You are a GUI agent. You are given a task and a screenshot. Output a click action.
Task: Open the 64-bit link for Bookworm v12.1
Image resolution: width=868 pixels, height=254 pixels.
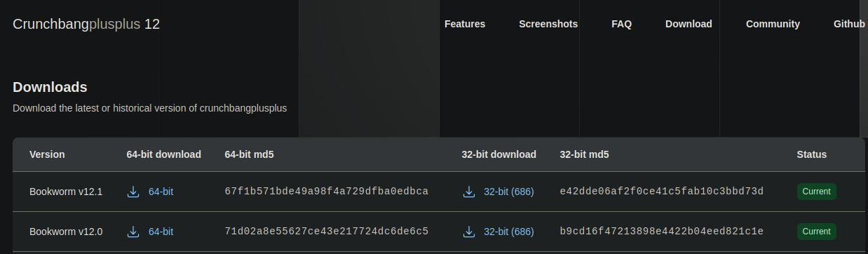(161, 192)
